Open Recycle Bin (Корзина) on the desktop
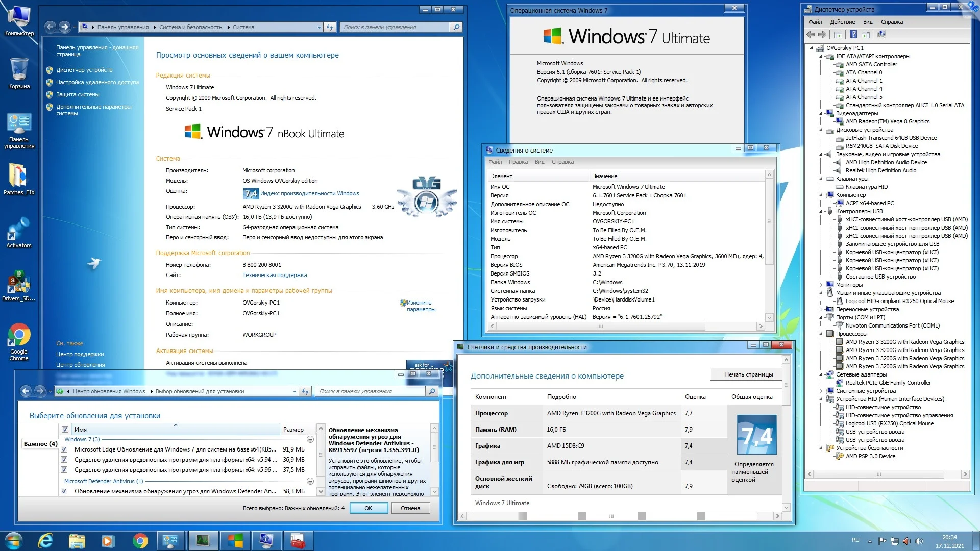This screenshot has height=551, width=980. pos(18,70)
